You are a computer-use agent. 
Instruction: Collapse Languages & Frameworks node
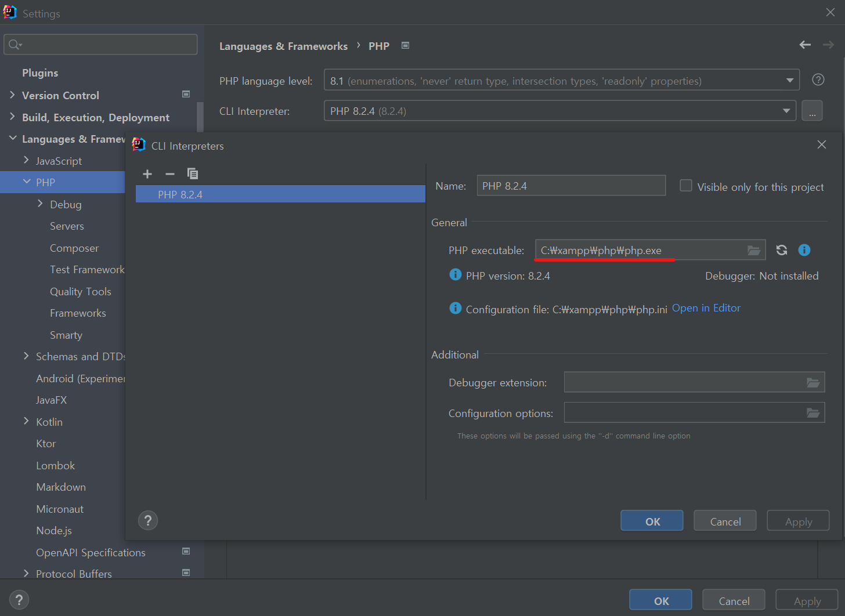tap(12, 138)
